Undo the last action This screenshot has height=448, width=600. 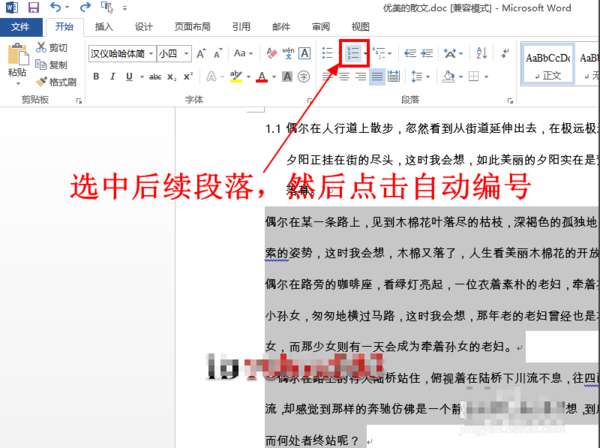pos(55,7)
